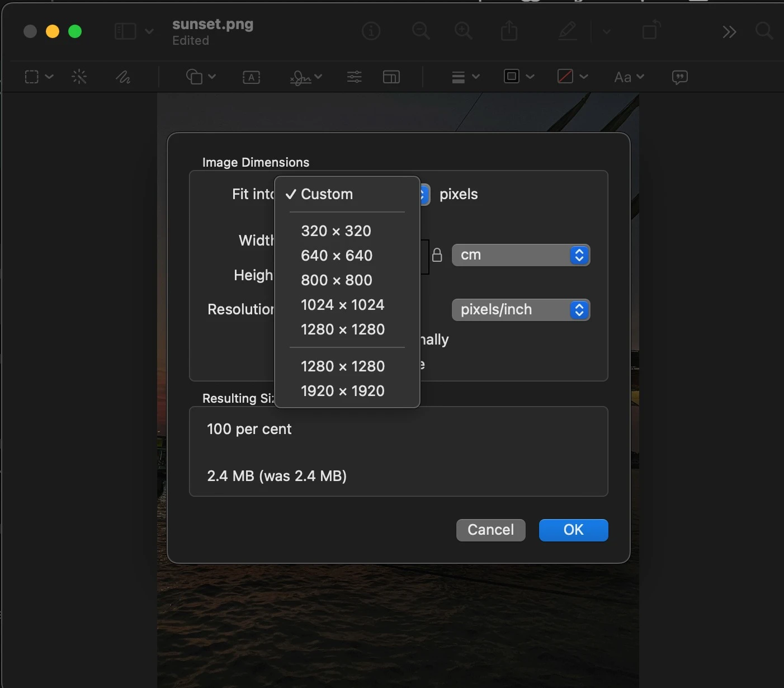Select the Instant Alpha tool
The image size is (784, 688).
pyautogui.click(x=79, y=77)
